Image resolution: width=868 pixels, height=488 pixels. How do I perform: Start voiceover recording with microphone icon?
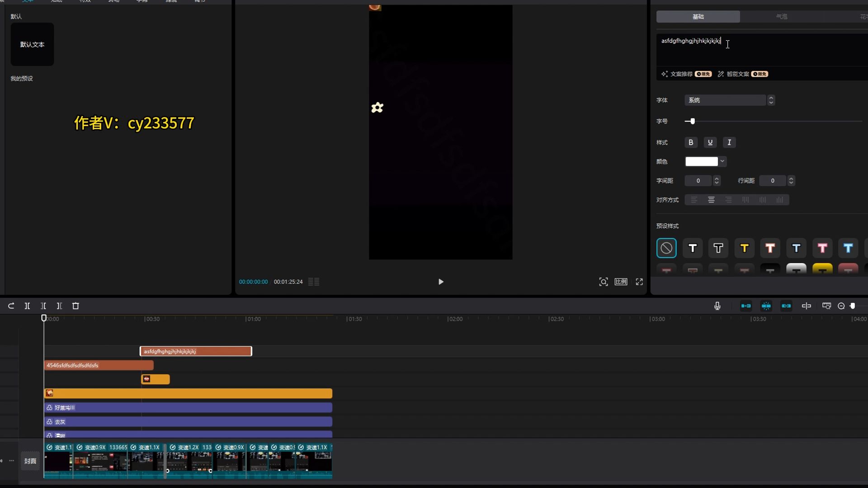click(x=717, y=306)
